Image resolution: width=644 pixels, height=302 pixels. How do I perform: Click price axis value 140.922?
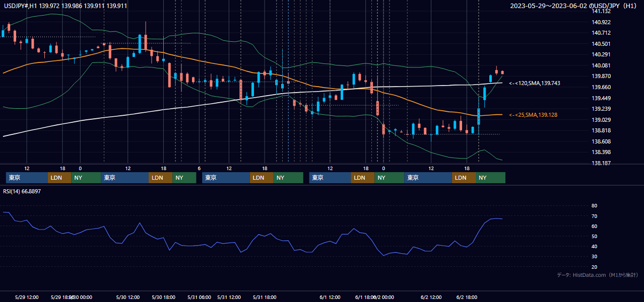(x=601, y=22)
